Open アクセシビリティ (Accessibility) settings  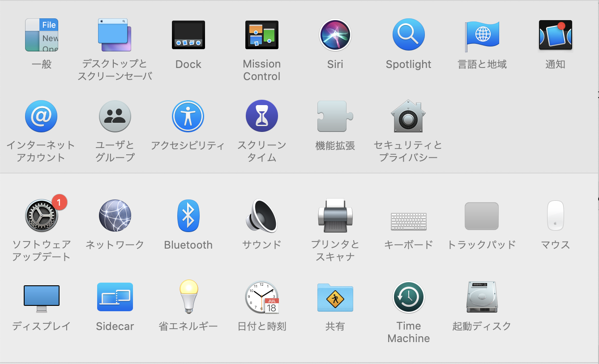(188, 116)
